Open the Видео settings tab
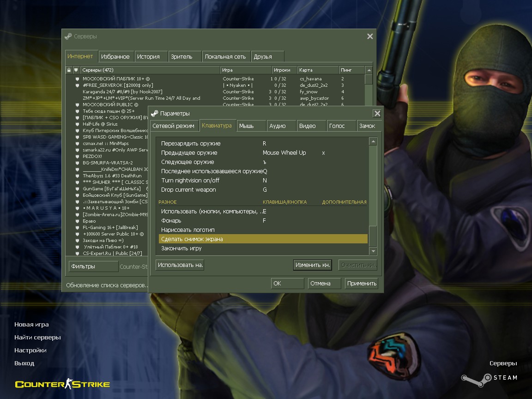The image size is (532, 399). pyautogui.click(x=311, y=126)
